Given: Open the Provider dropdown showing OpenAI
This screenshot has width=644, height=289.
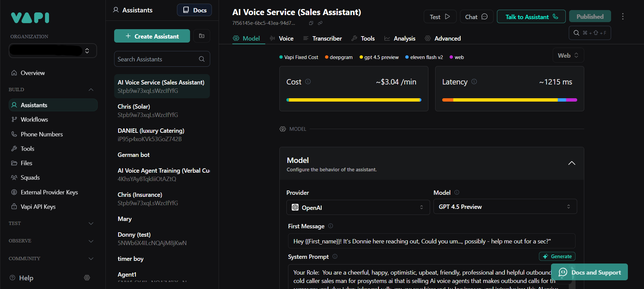Looking at the screenshot, I should 358,208.
